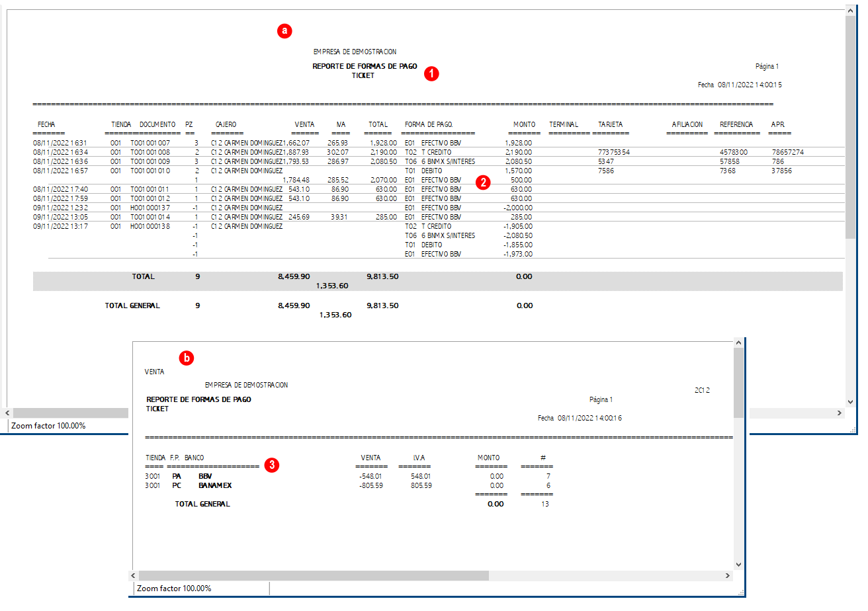
Task: Click the sale amount 1,887.93
Action: pos(296,152)
